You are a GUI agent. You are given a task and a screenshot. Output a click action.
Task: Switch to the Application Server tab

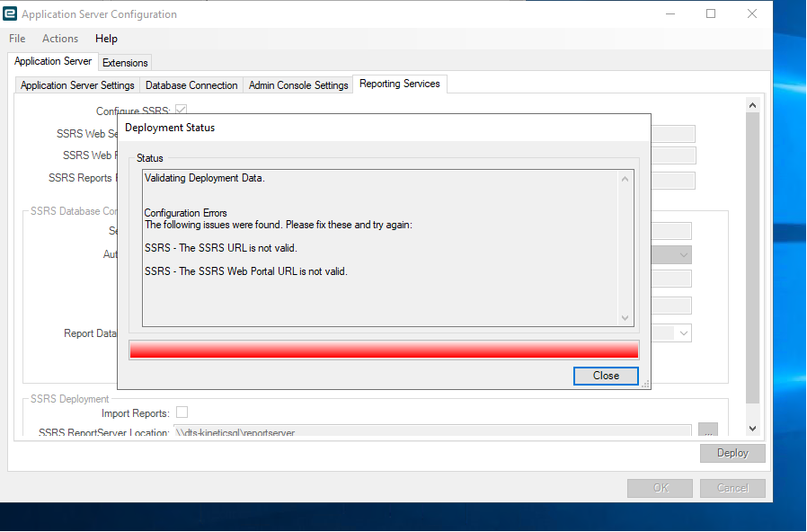(x=53, y=61)
